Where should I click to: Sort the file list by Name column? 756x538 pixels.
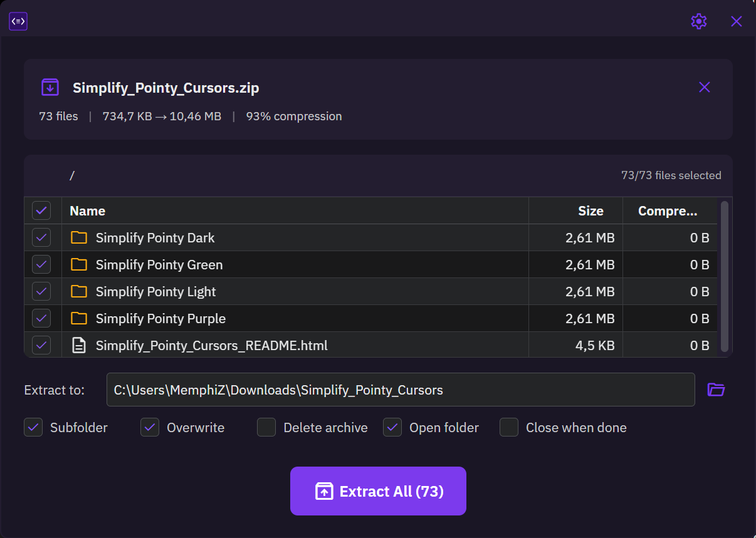(x=88, y=211)
